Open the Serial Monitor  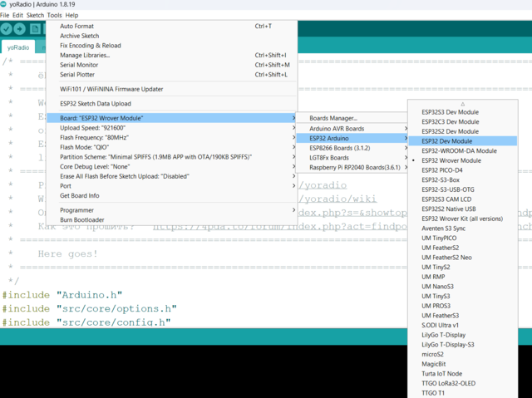click(172, 65)
